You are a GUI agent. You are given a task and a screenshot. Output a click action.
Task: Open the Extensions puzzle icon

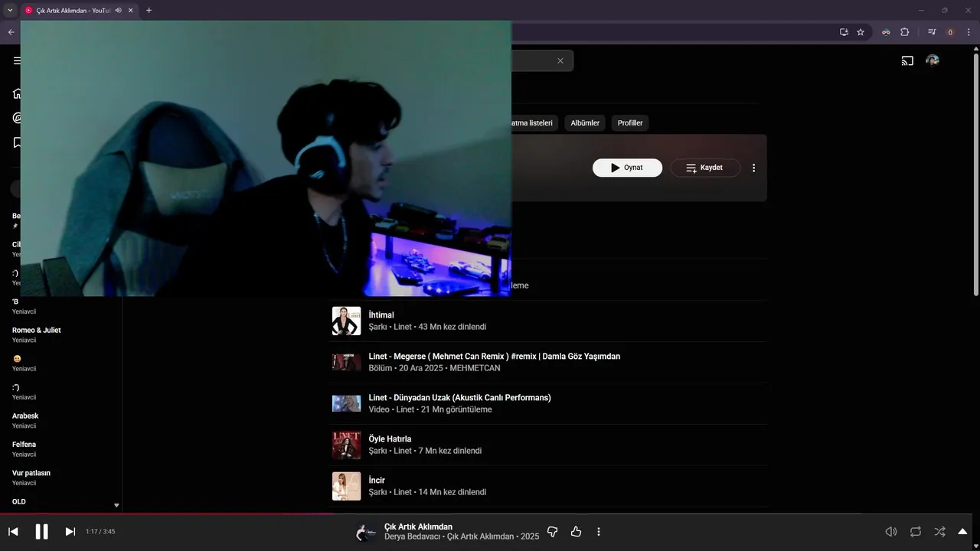(x=905, y=32)
